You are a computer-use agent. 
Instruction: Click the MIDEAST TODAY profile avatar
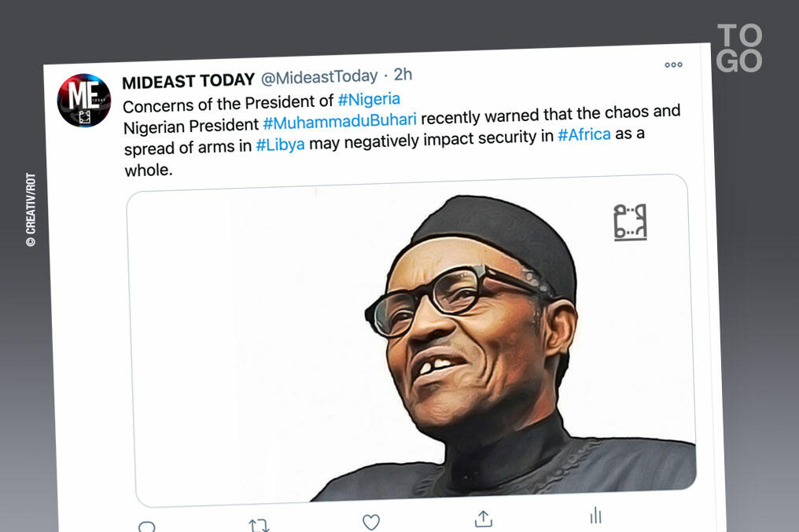coord(84,100)
